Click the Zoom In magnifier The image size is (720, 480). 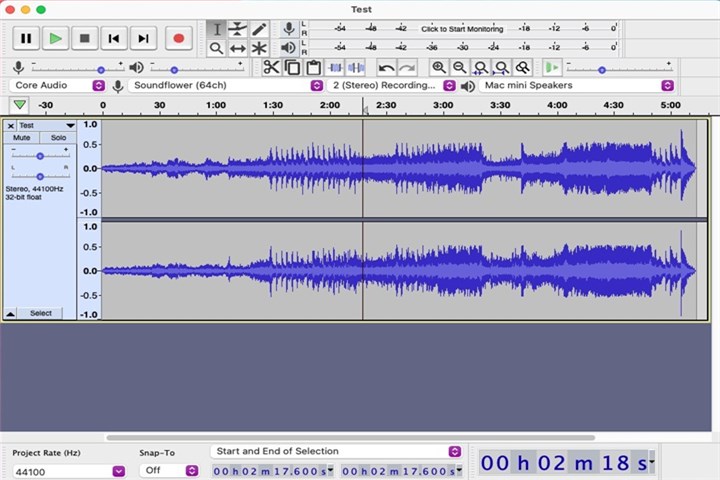[x=438, y=67]
